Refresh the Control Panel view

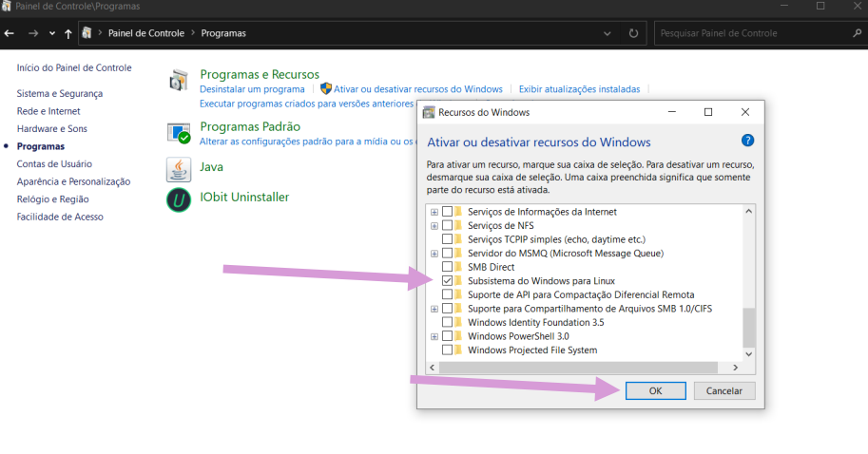pyautogui.click(x=633, y=33)
